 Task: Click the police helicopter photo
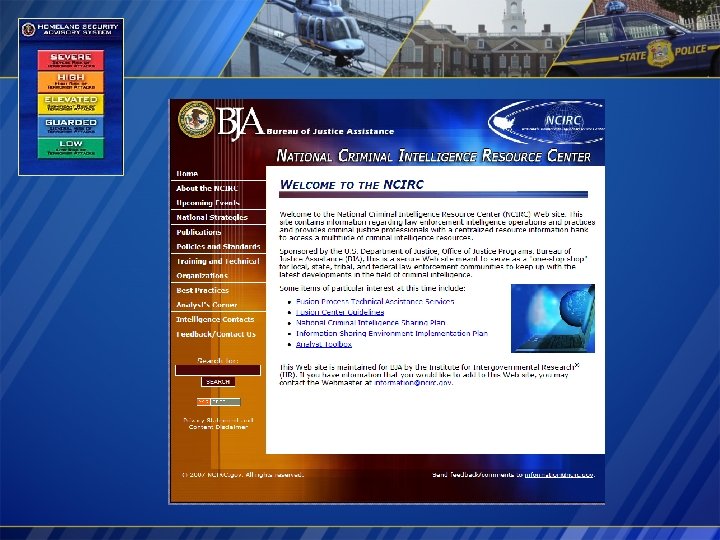(x=326, y=38)
